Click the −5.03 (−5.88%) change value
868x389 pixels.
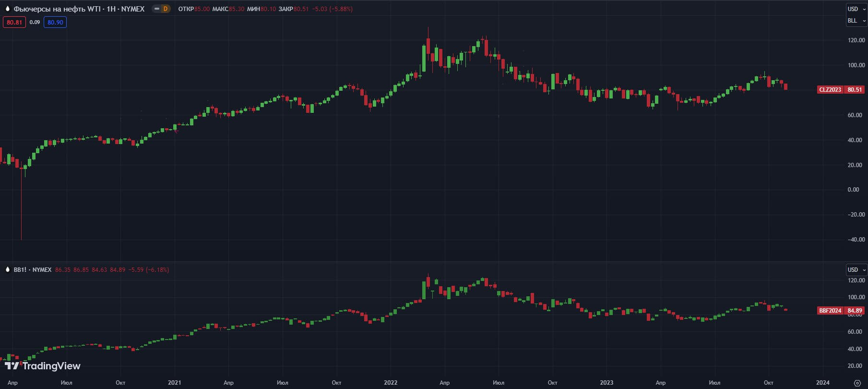pos(332,9)
